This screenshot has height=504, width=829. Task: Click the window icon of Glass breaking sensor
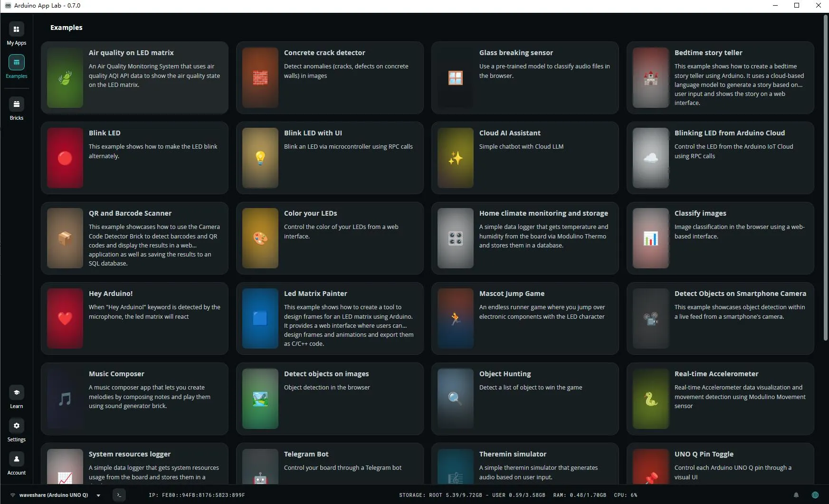click(456, 78)
